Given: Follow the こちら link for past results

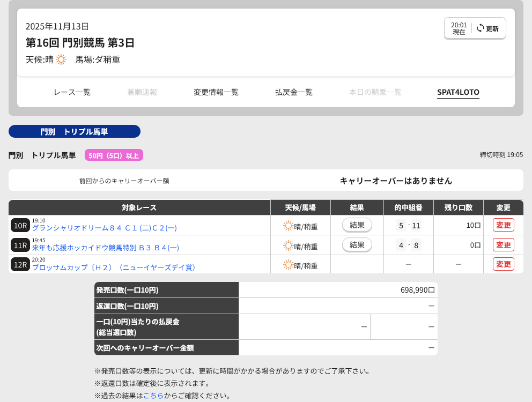Looking at the screenshot, I should point(153,396).
